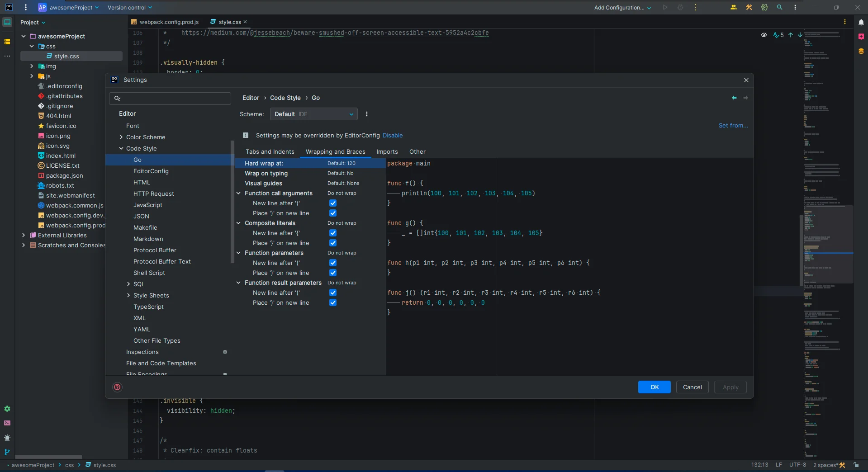Click the Search Everywhere magnifier icon
Viewport: 868px width, 472px height.
tap(779, 8)
